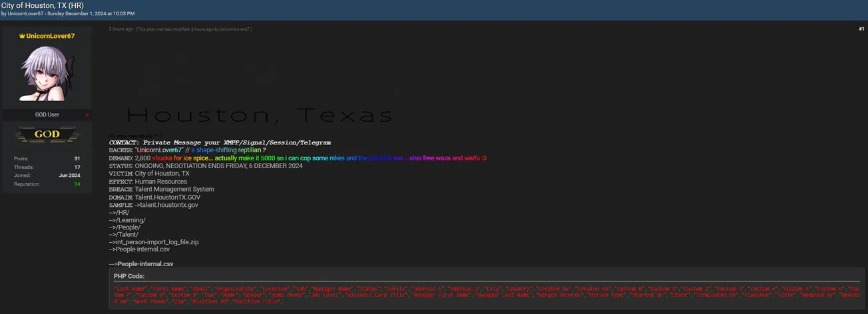
Task: Click the thread title City of Houston, TX (HR)
Action: 43,5
